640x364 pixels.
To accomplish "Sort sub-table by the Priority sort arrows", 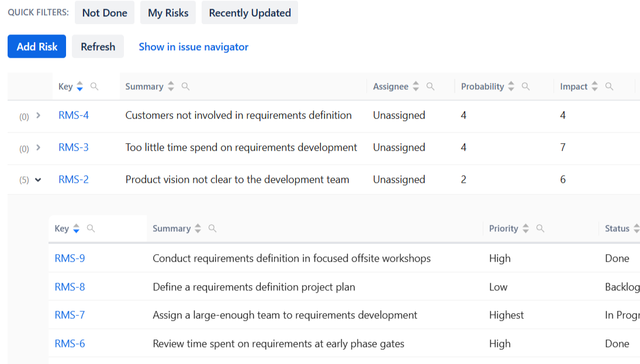I will [526, 228].
